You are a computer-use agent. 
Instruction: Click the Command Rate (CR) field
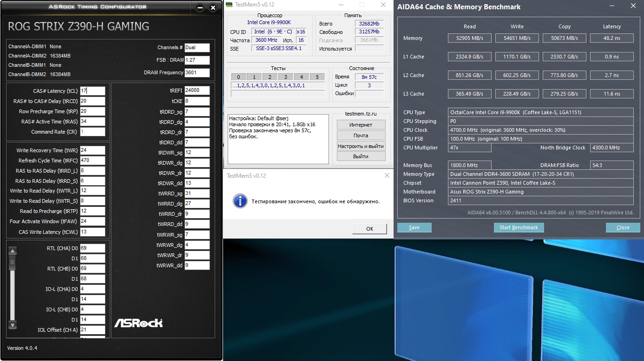pos(92,132)
